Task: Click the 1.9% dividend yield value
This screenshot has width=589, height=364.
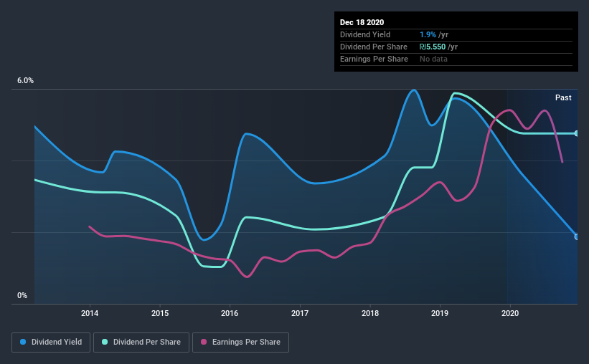Action: [x=428, y=34]
